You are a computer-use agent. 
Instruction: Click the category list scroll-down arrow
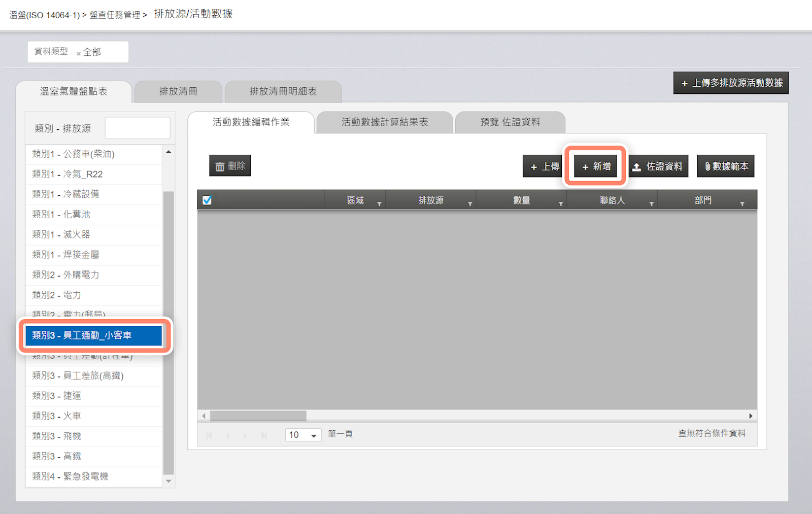coord(168,481)
